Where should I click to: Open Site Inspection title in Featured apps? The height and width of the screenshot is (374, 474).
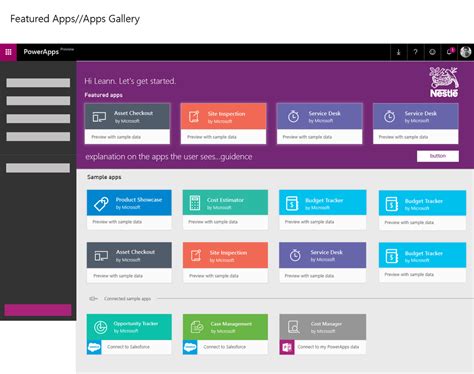(x=226, y=114)
